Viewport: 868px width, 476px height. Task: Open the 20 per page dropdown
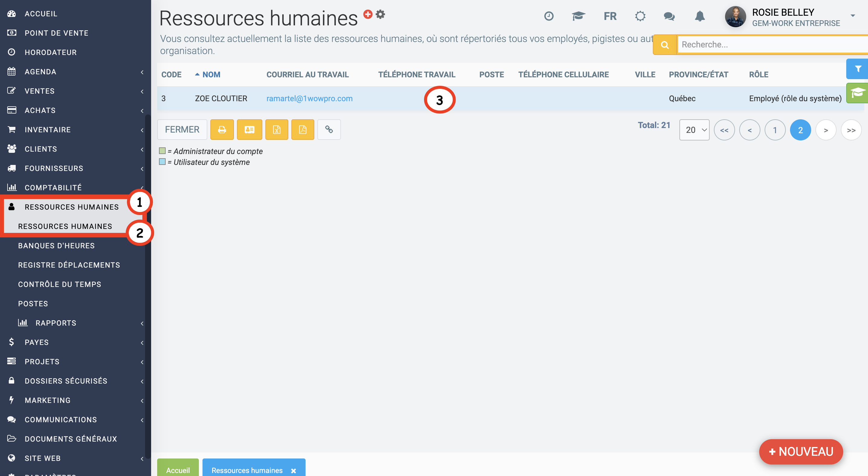pos(694,130)
